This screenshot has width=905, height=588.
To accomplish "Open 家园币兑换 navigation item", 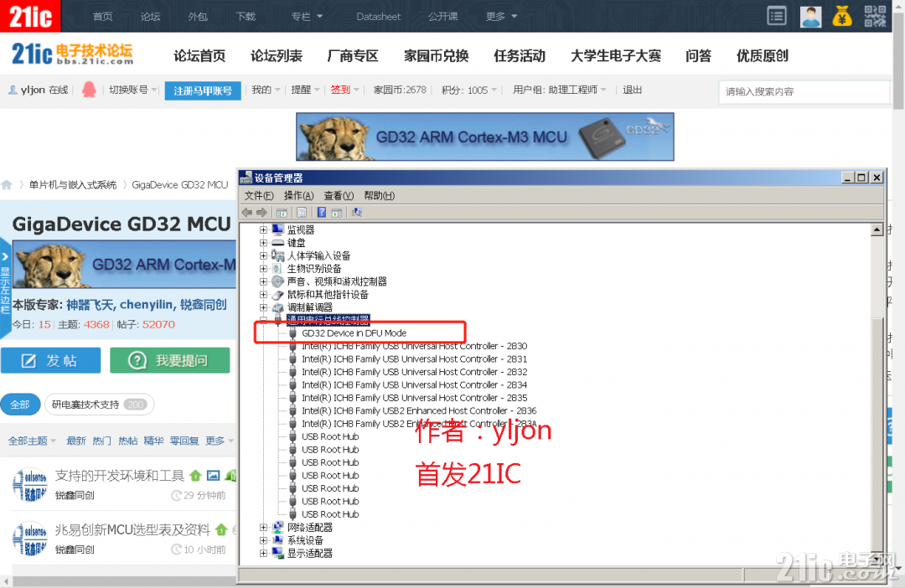I will point(437,56).
